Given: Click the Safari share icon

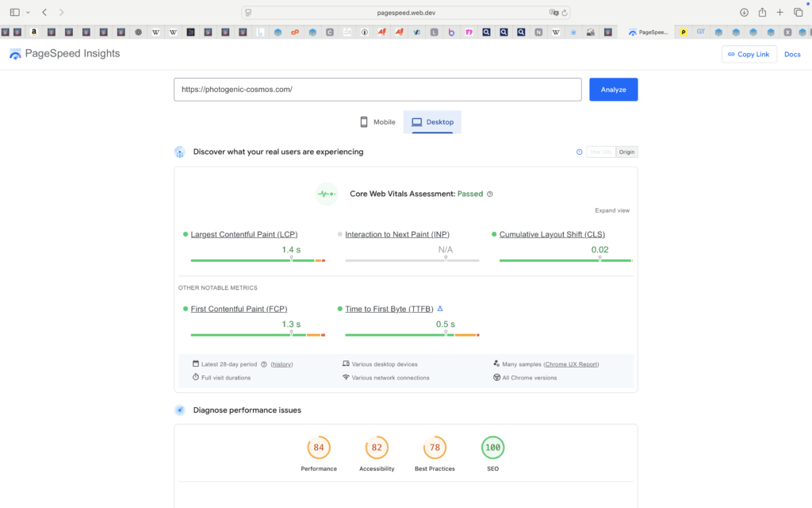Looking at the screenshot, I should coord(762,12).
